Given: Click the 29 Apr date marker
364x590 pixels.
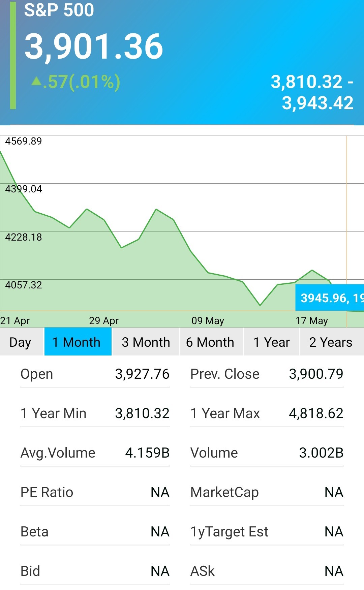Looking at the screenshot, I should [104, 320].
